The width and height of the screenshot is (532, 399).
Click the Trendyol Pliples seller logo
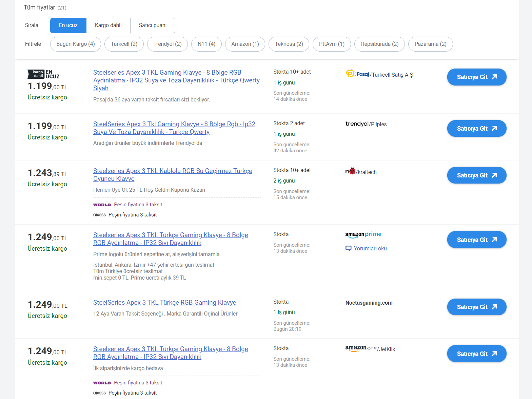coord(357,124)
